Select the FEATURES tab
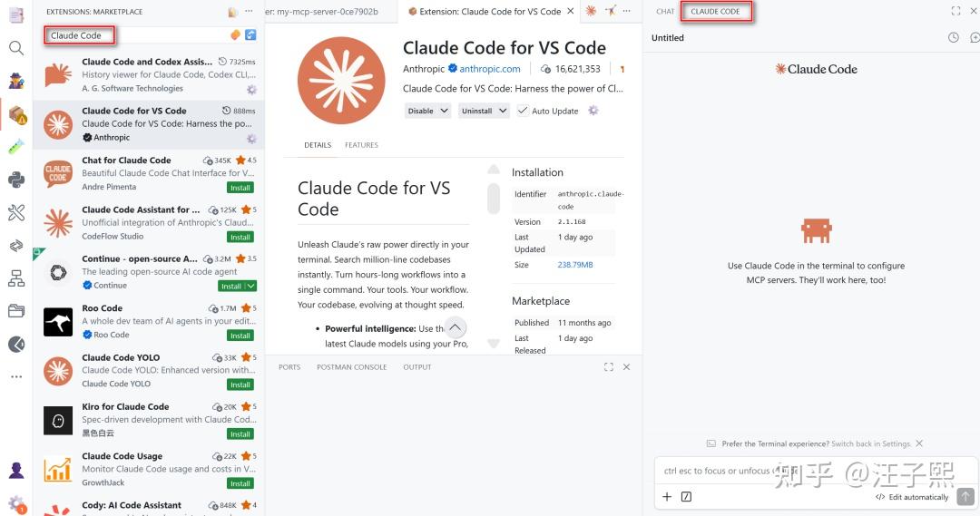 tap(361, 145)
